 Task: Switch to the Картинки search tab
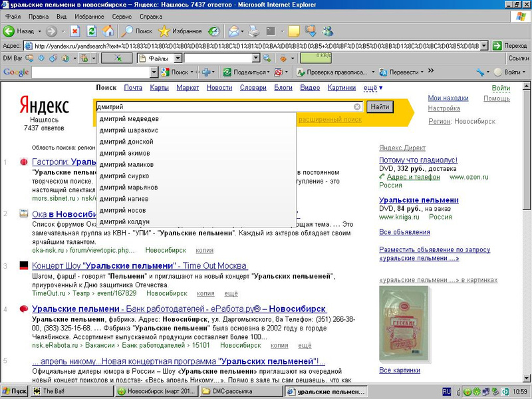pos(341,88)
